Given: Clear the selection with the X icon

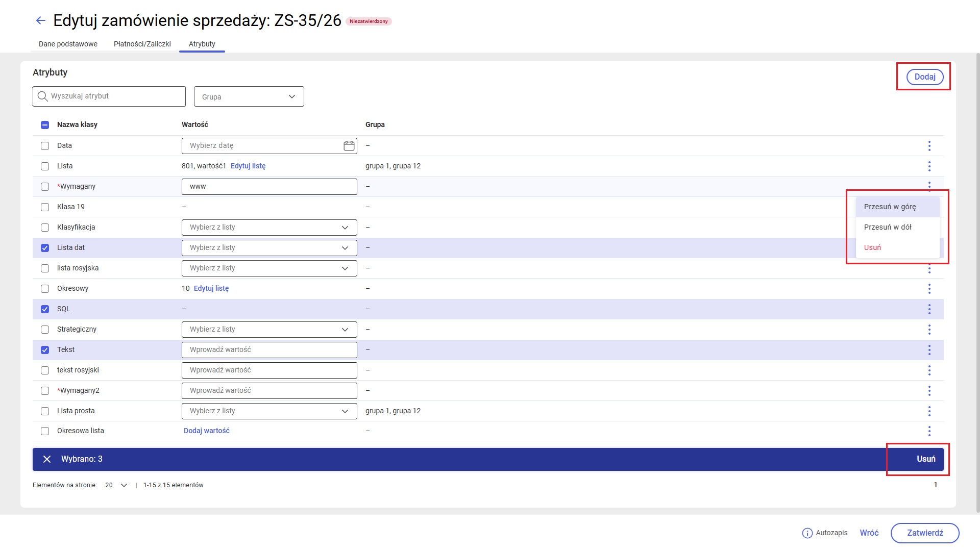Looking at the screenshot, I should pyautogui.click(x=47, y=459).
